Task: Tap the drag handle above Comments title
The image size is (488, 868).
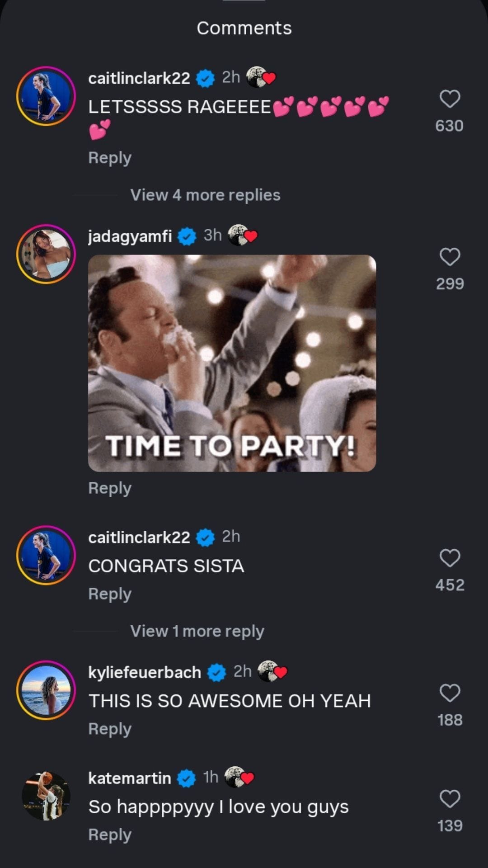Action: click(x=244, y=1)
